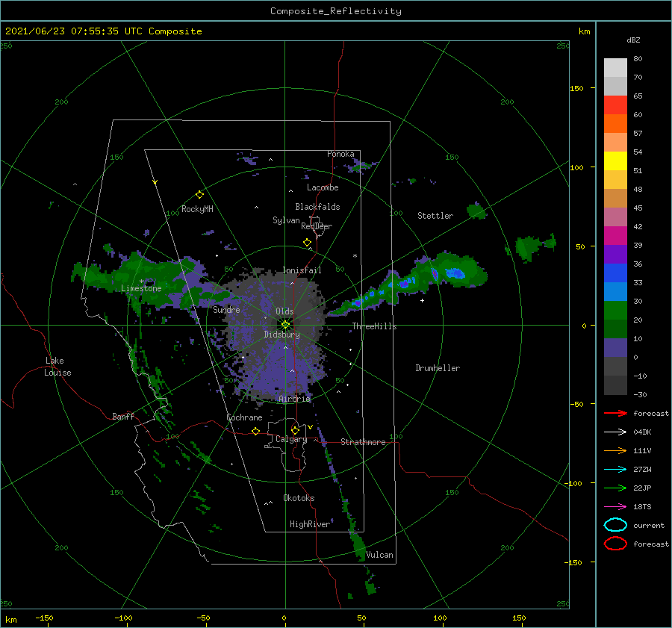Click the dBZ legend heading

coord(633,40)
